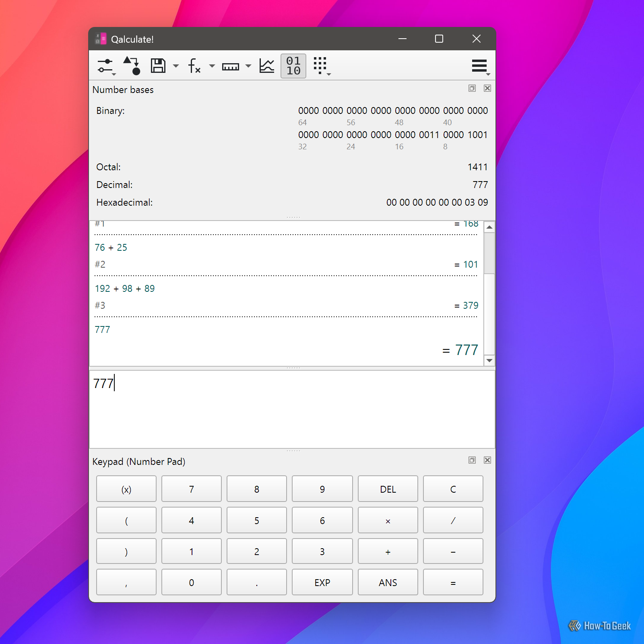This screenshot has width=644, height=644.
Task: Click the save/store result floppy icon
Action: click(158, 66)
